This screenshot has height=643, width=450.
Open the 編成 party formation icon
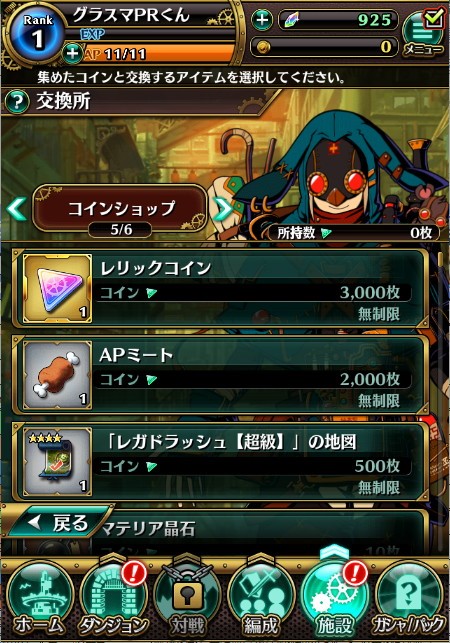point(261,599)
